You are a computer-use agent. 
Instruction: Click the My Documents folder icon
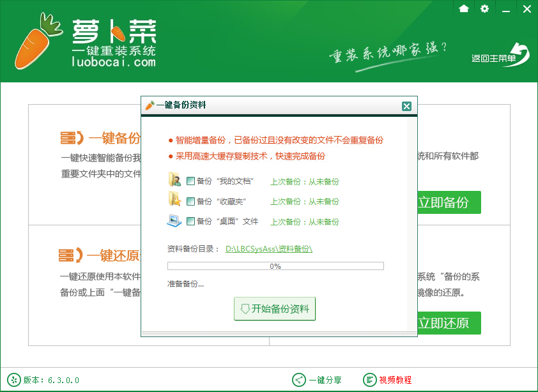174,179
